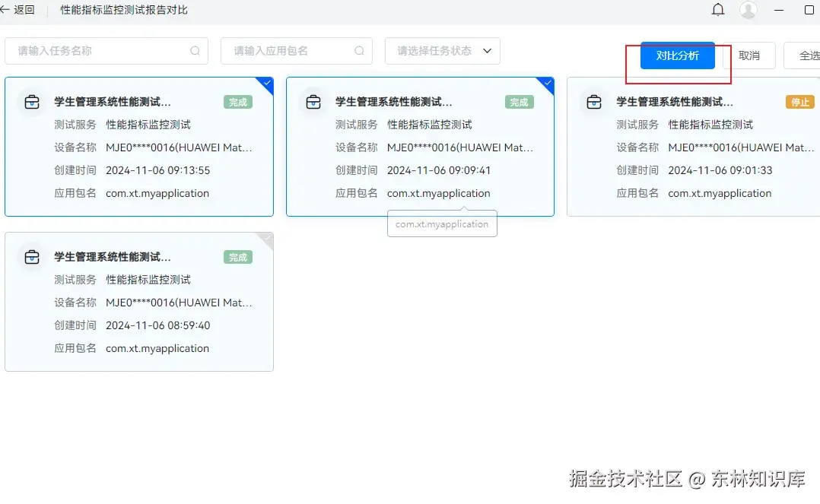
Task: Open the 请选择任务状态 dropdown
Action: tap(443, 51)
